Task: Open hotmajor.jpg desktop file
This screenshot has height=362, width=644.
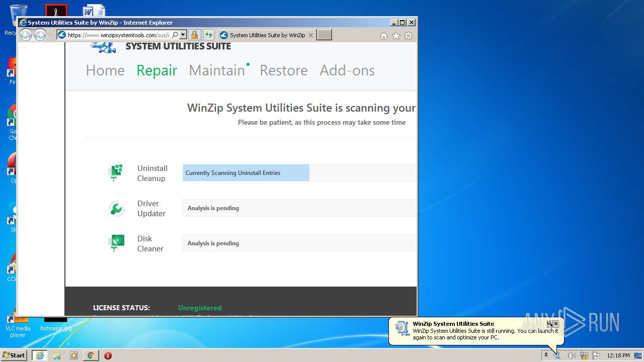Action: pyautogui.click(x=56, y=324)
